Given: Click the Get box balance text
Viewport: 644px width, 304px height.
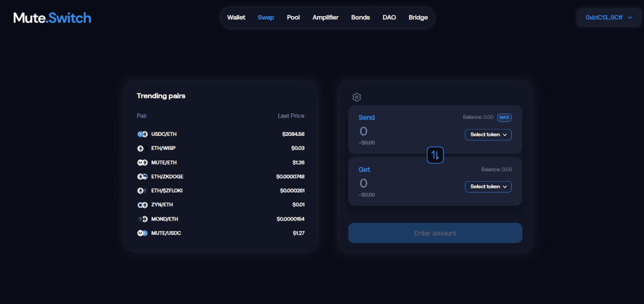Looking at the screenshot, I should click(496, 169).
